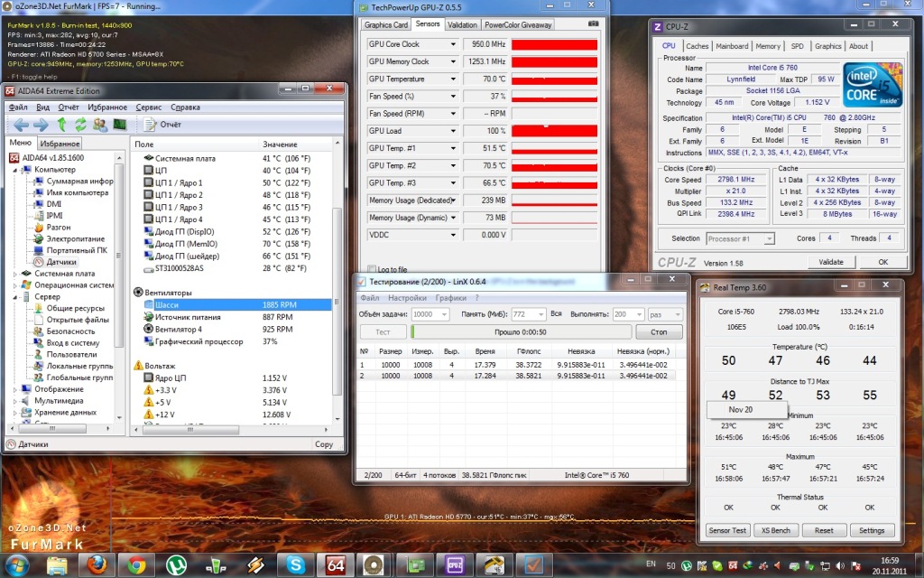This screenshot has height=578, width=924.
Task: Open Windows Explorer from the taskbar
Action: click(57, 565)
